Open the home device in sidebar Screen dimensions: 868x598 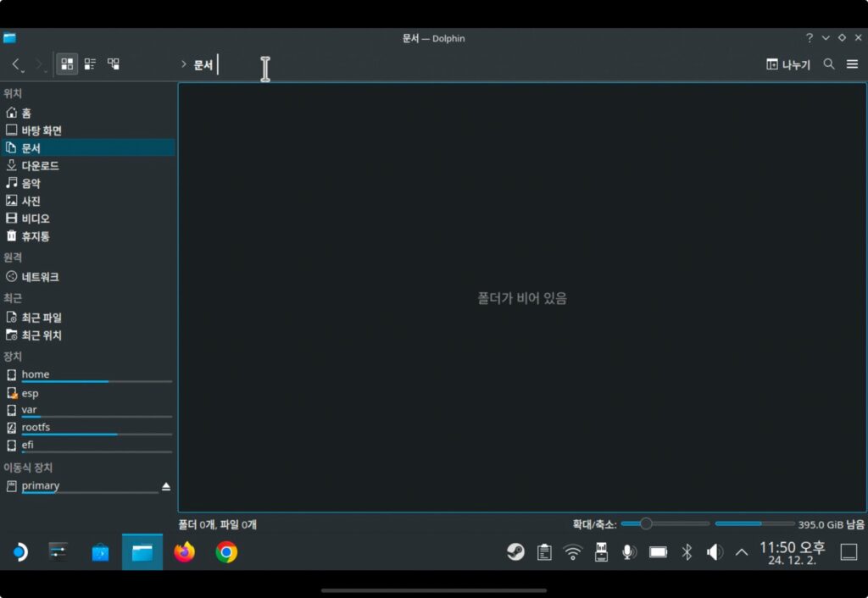[x=88, y=375]
